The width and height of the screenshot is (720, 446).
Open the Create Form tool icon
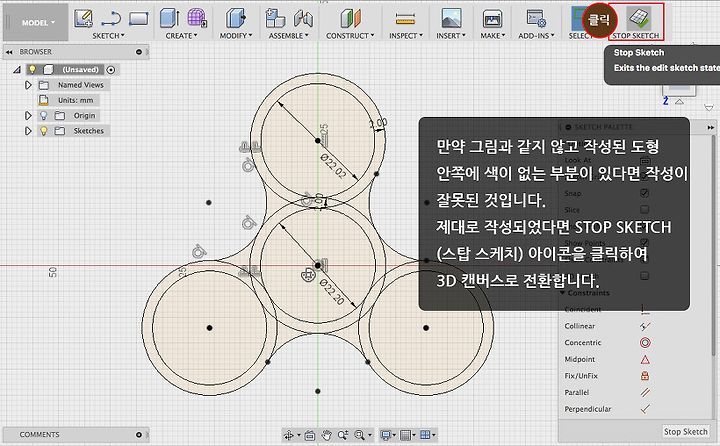197,18
